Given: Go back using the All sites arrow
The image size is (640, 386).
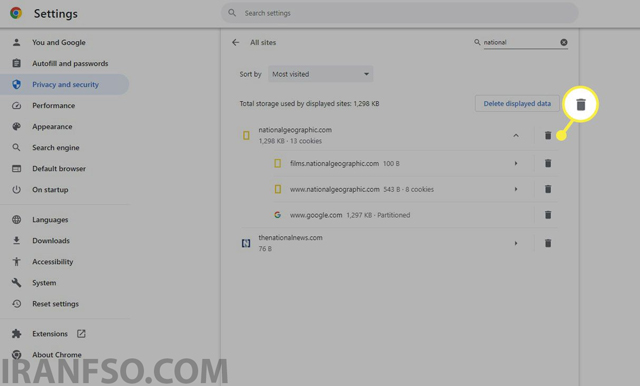Looking at the screenshot, I should point(236,42).
